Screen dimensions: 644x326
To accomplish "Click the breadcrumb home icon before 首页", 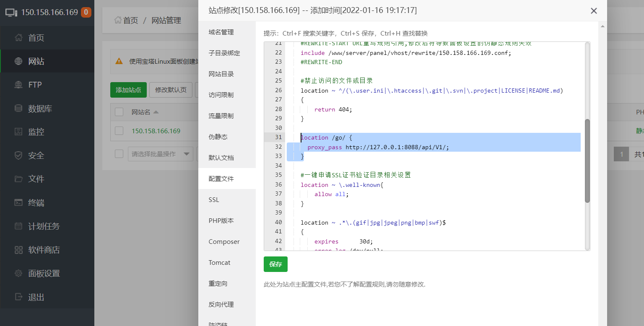I will (118, 20).
